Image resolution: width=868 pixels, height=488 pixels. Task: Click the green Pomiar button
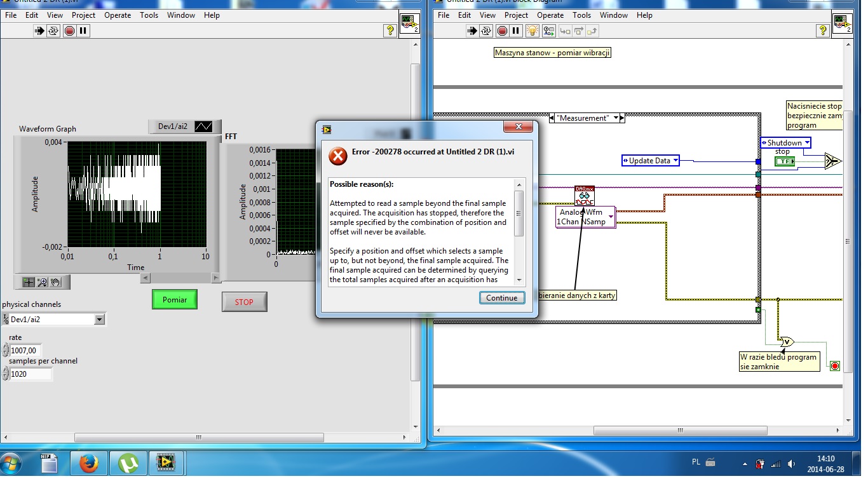point(175,299)
